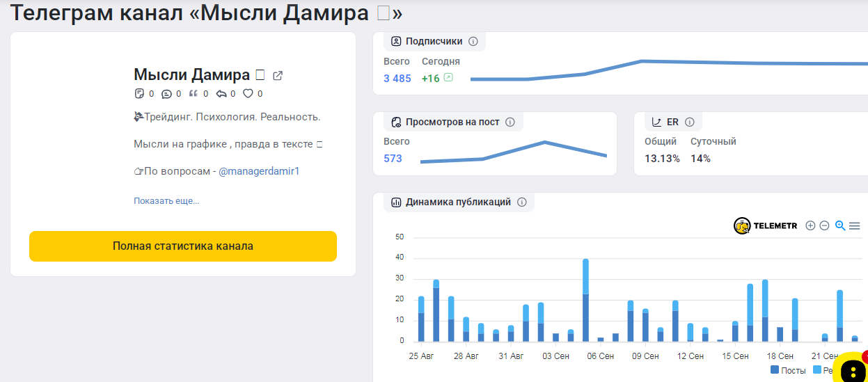Click the chart zoom out minus icon

[824, 225]
